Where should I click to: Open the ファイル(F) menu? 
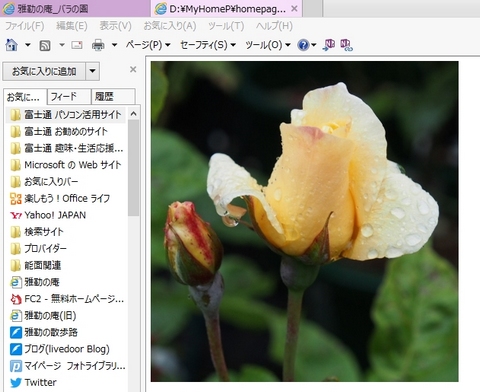25,26
